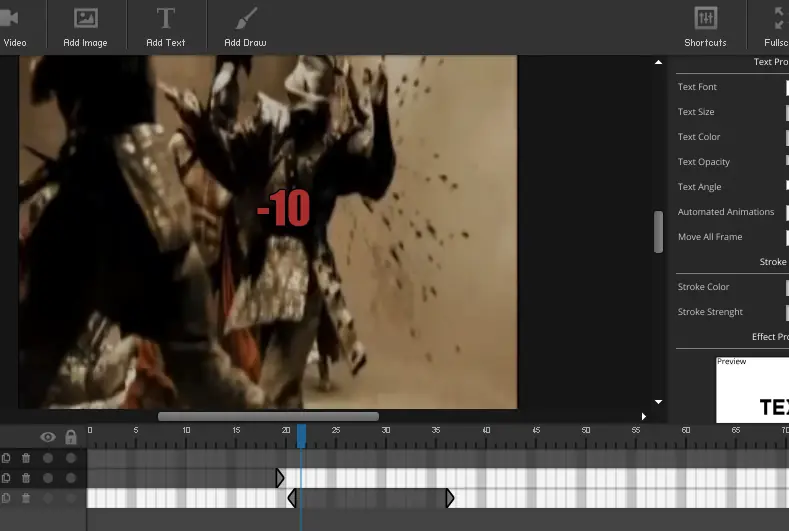Click the Text Angle property label
This screenshot has height=531, width=789.
tap(699, 187)
